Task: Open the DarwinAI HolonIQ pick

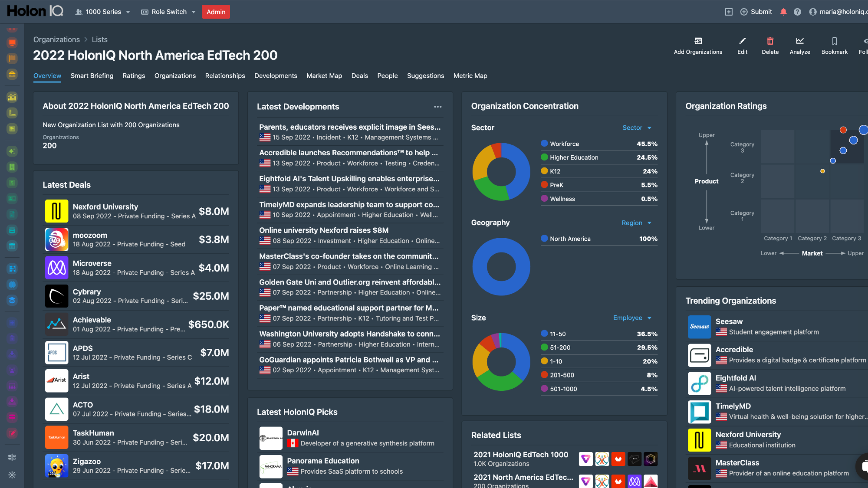Action: click(x=350, y=438)
